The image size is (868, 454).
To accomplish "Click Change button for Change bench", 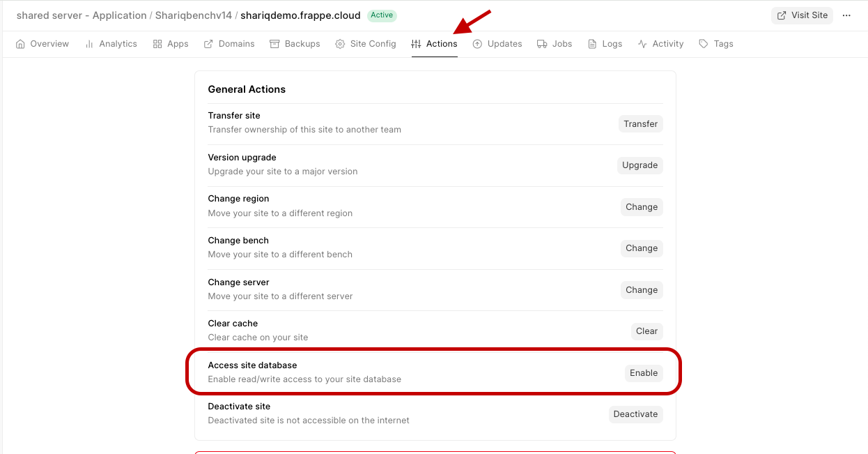I will 642,248.
